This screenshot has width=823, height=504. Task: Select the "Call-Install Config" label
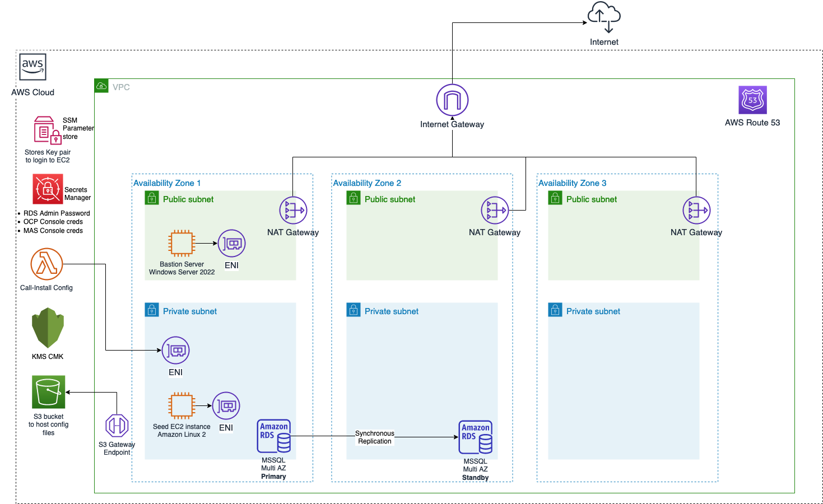tap(47, 288)
